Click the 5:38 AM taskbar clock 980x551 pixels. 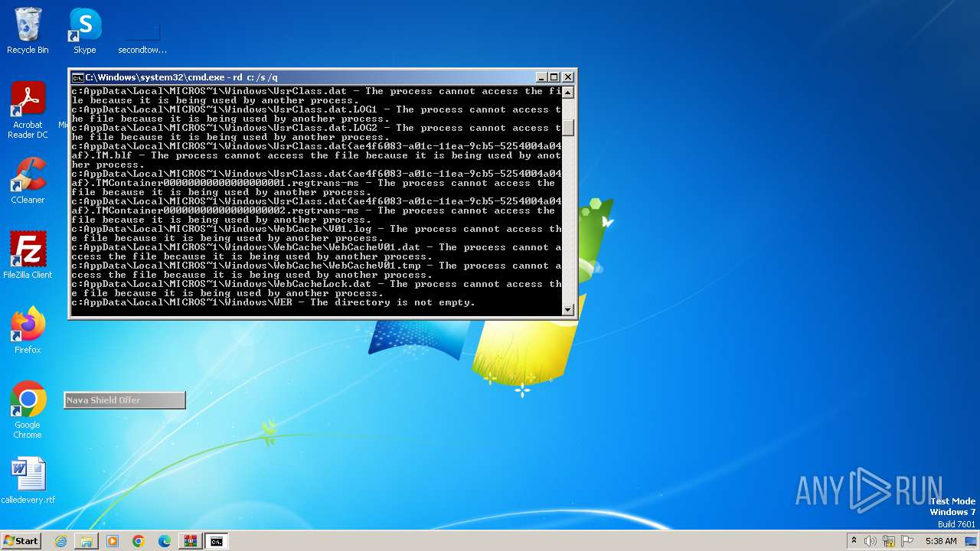[x=941, y=541]
